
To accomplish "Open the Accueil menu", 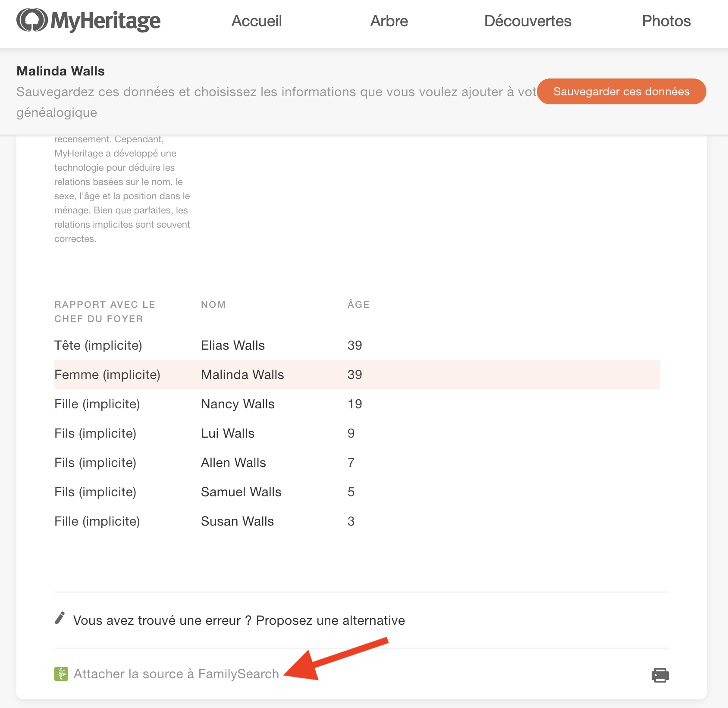I will pyautogui.click(x=257, y=21).
